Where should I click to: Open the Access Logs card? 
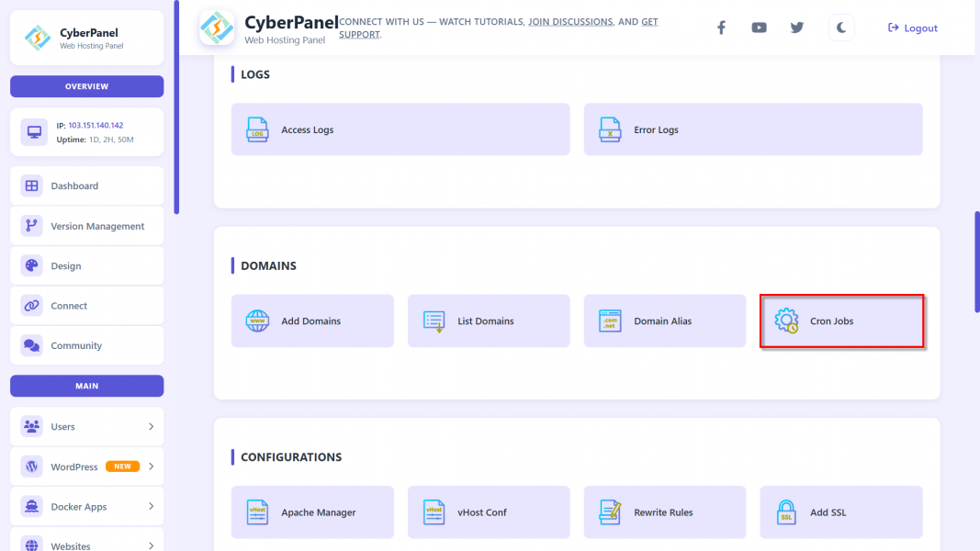(400, 129)
